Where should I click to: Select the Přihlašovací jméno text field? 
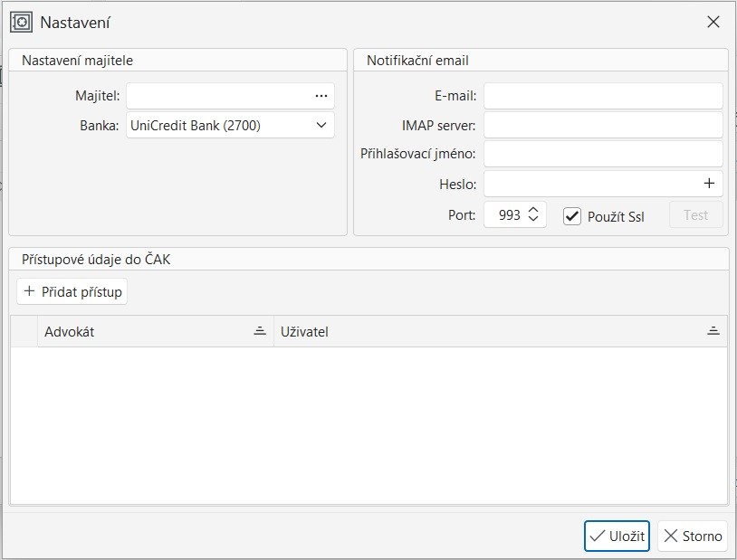click(x=603, y=154)
